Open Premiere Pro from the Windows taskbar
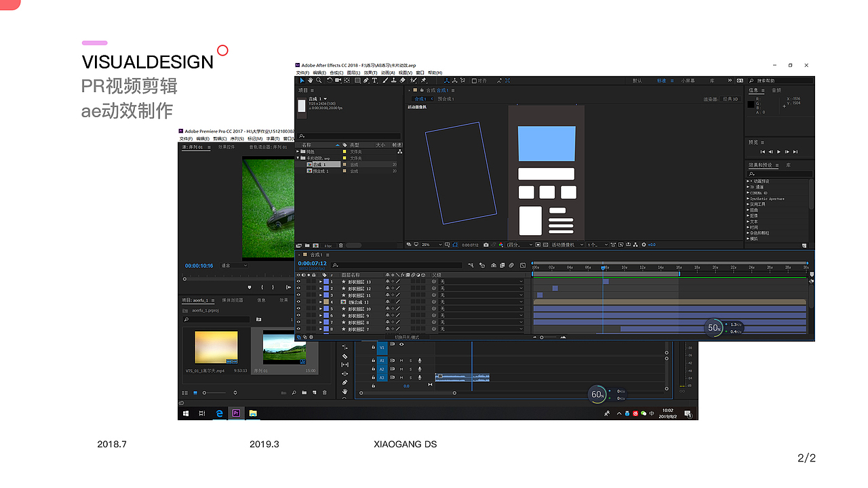Viewport: 868px width, 488px height. click(236, 413)
